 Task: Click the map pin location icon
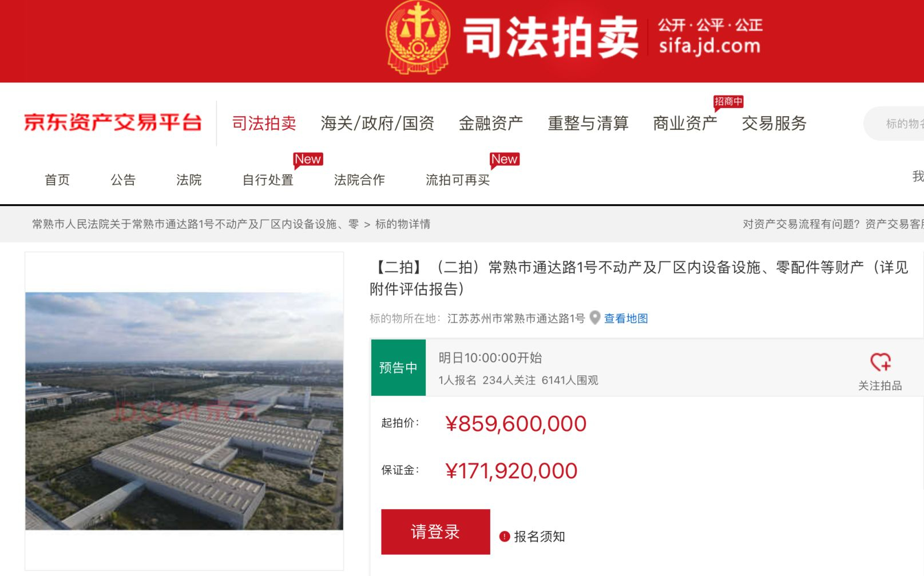(595, 318)
